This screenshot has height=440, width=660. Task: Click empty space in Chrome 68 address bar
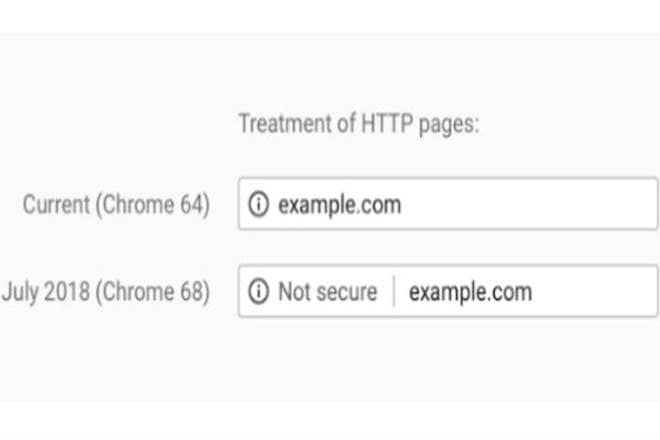pyautogui.click(x=590, y=292)
